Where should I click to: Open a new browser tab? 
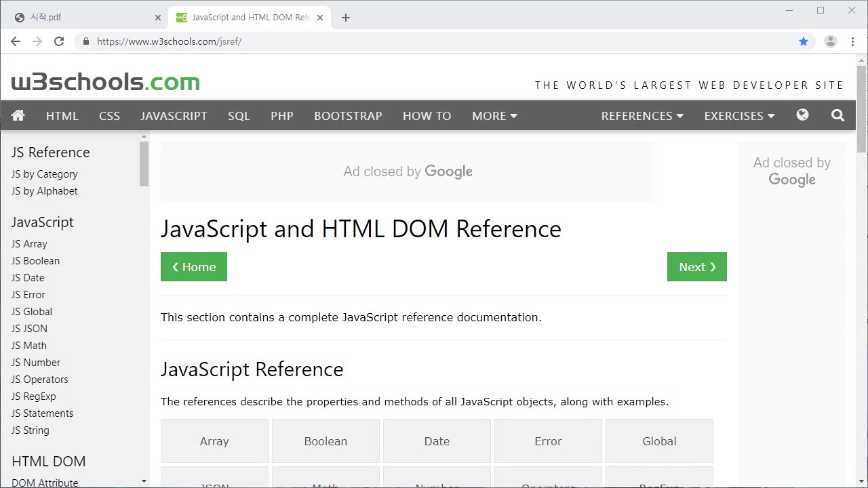(x=346, y=18)
